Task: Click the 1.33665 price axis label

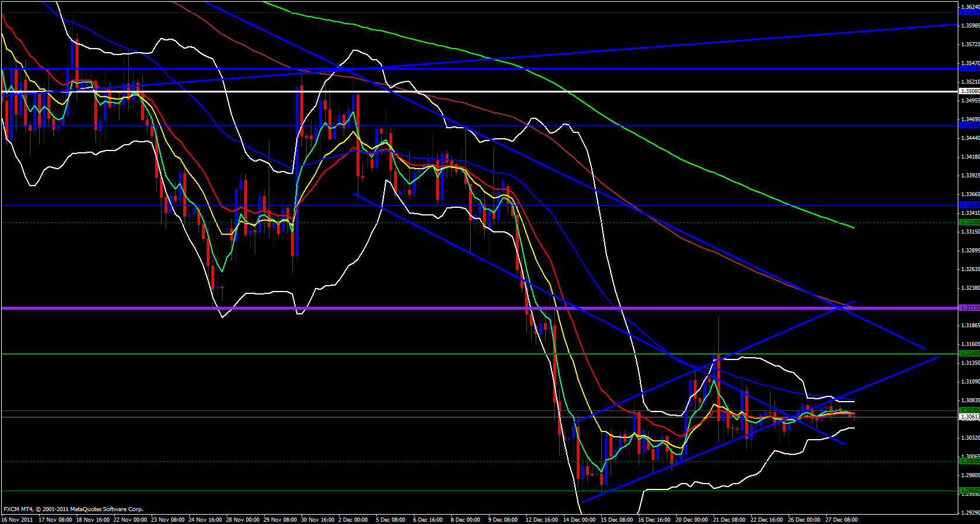Action: (970, 194)
